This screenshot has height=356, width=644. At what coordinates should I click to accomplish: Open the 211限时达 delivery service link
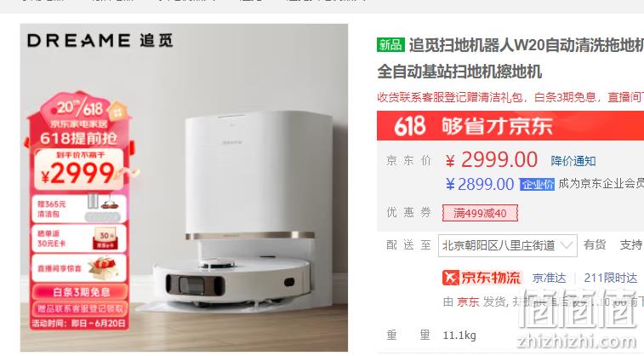610,278
